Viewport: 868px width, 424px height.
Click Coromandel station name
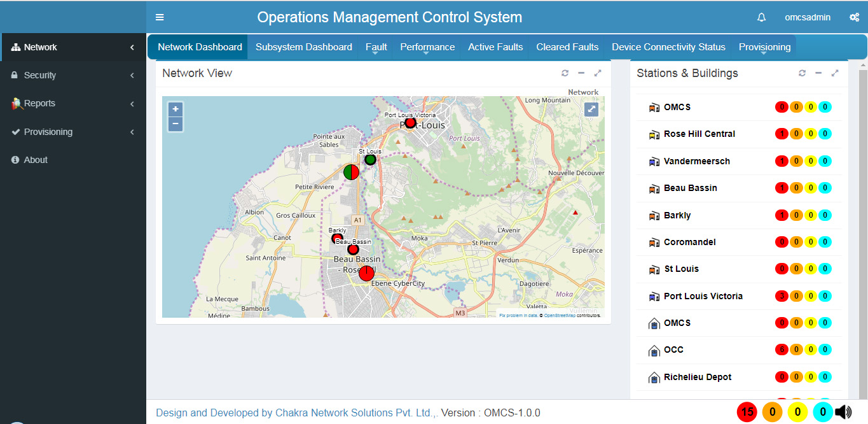(690, 242)
